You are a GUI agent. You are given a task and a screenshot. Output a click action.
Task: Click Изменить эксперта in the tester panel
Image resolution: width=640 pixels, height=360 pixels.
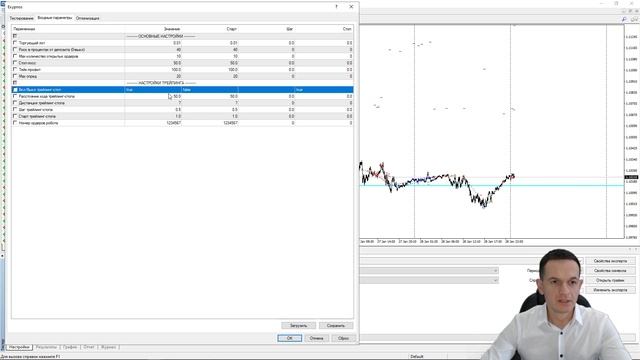click(610, 290)
